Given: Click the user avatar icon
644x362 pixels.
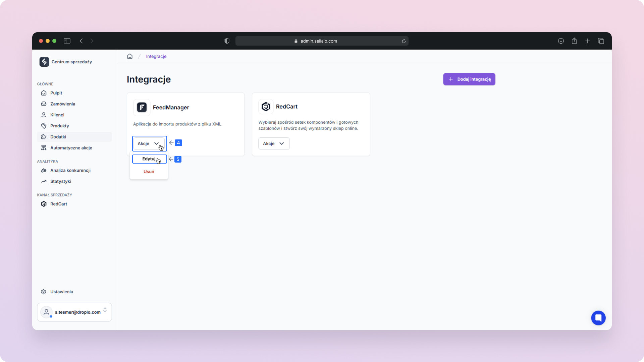Looking at the screenshot, I should coord(46,312).
